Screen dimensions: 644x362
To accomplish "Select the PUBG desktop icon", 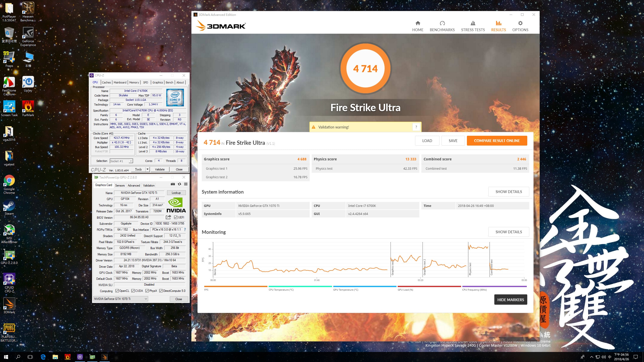I will (9, 332).
